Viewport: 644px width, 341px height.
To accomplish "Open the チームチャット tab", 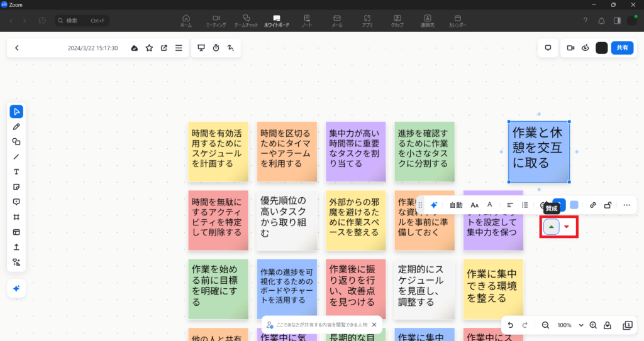I will coord(246,21).
